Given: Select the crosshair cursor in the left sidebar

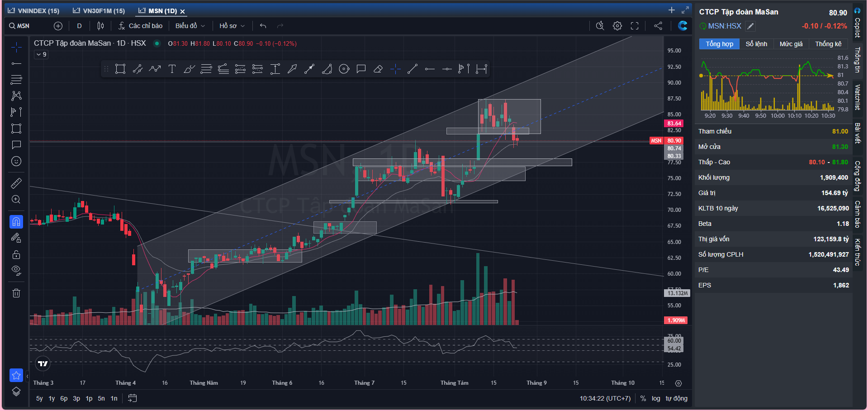Looking at the screenshot, I should [x=16, y=47].
